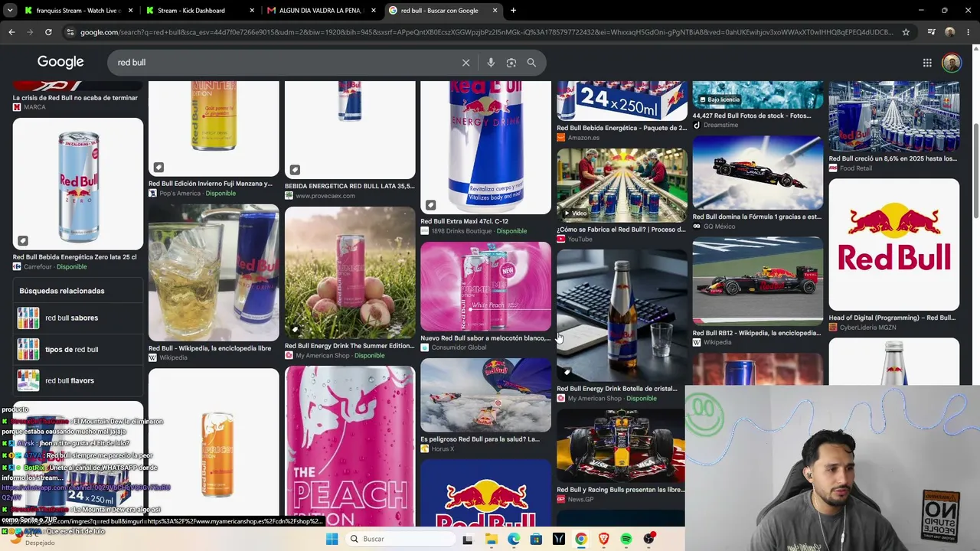Open the Red Bull Zero can image
Image resolution: width=980 pixels, height=551 pixels.
coord(78,184)
